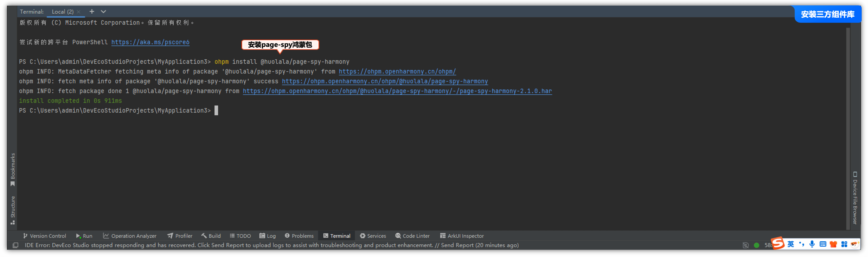
Task: Add a new terminal session tab
Action: (92, 11)
